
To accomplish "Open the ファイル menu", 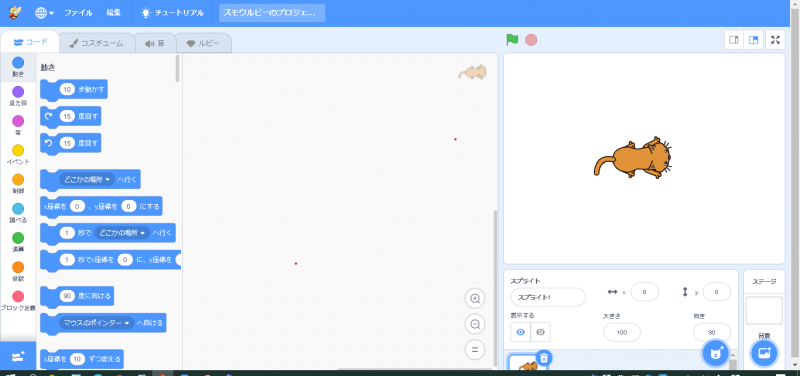I will pos(78,13).
